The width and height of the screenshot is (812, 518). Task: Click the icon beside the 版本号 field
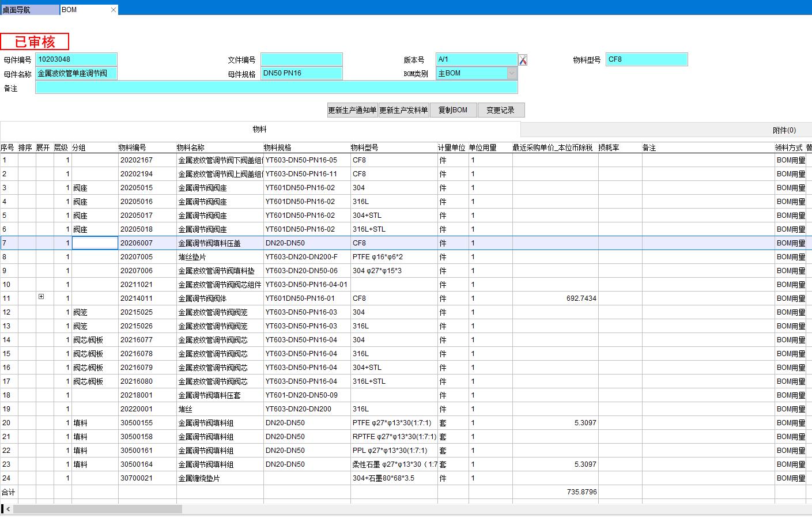click(523, 60)
